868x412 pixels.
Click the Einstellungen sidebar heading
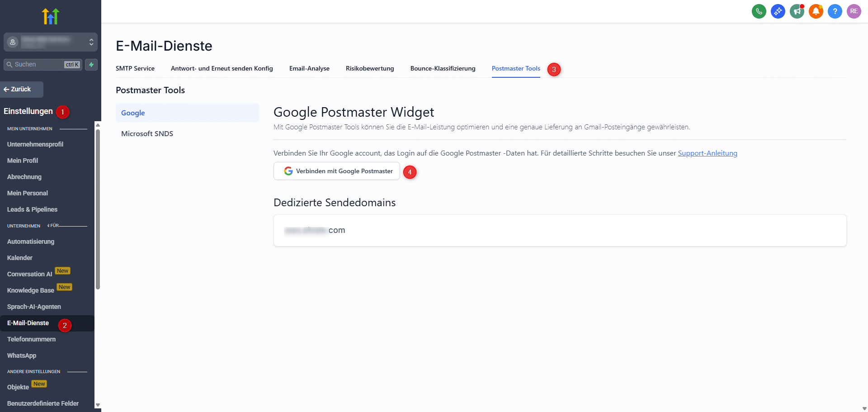pos(28,111)
